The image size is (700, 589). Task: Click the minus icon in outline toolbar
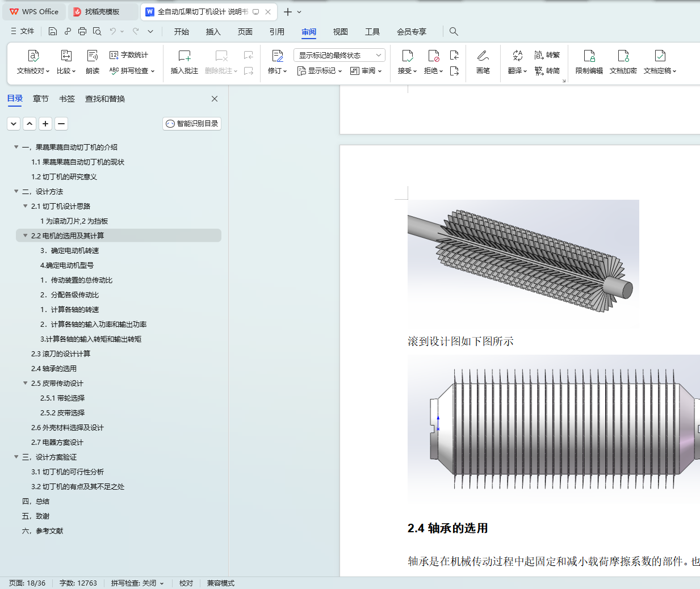pyautogui.click(x=61, y=123)
